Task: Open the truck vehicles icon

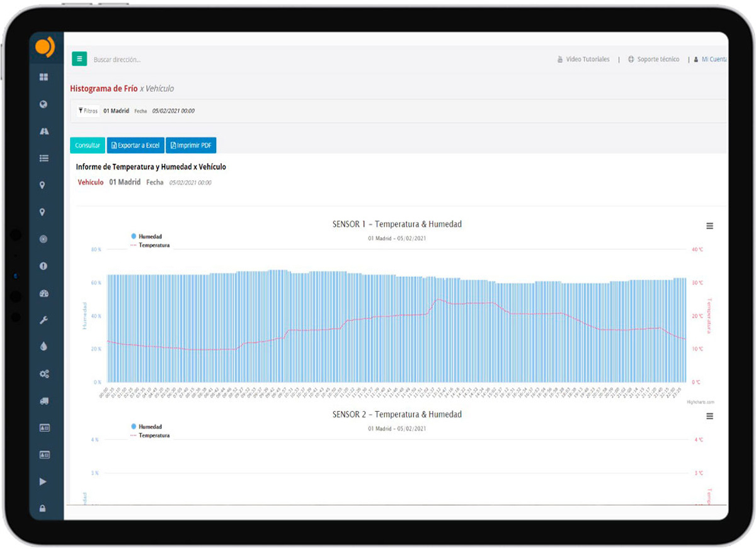Action: point(43,401)
